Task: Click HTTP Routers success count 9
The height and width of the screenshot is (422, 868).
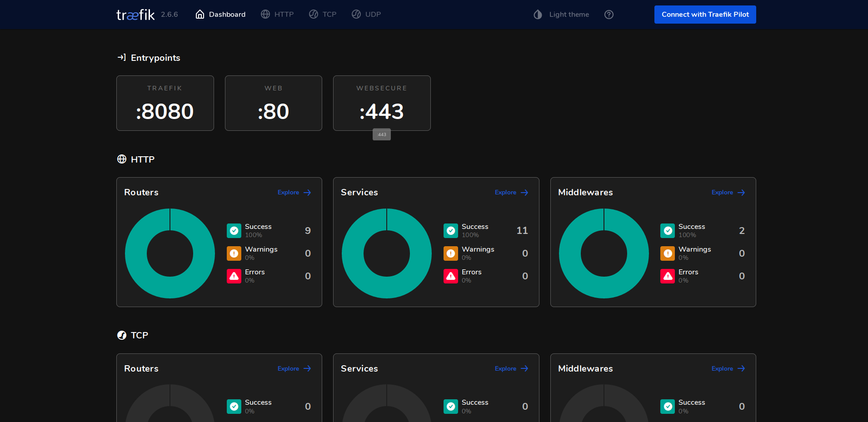Action: tap(308, 231)
